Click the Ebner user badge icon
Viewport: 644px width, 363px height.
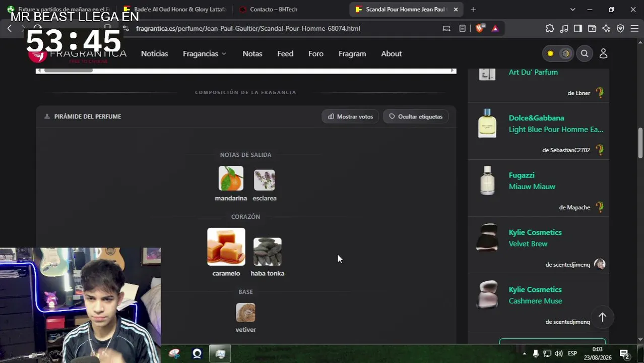pos(599,93)
